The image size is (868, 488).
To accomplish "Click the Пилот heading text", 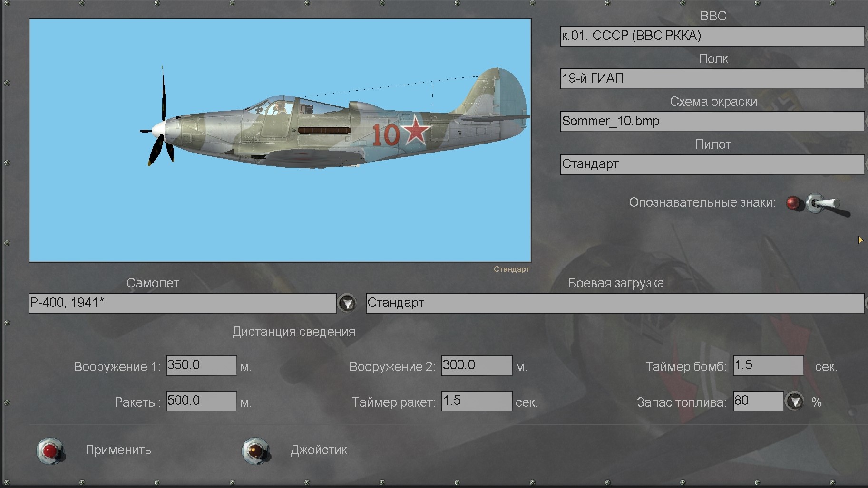I will [x=713, y=144].
